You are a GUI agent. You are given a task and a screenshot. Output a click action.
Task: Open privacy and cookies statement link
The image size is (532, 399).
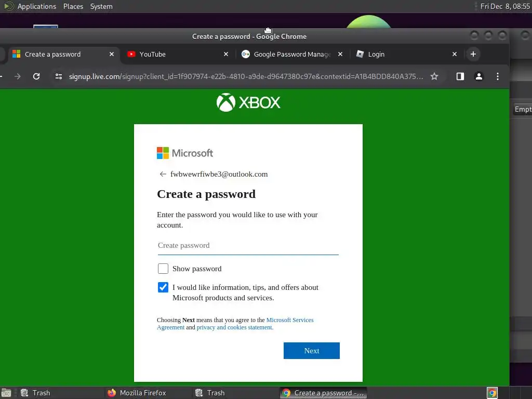[235, 327]
